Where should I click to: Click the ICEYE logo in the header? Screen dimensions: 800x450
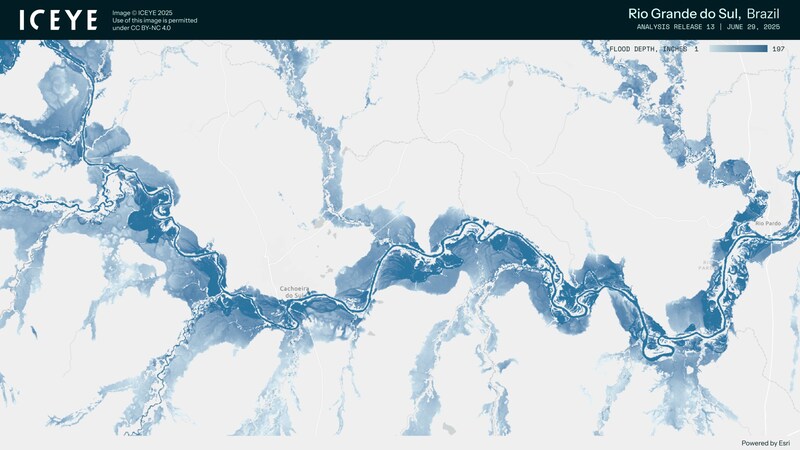pyautogui.click(x=58, y=19)
